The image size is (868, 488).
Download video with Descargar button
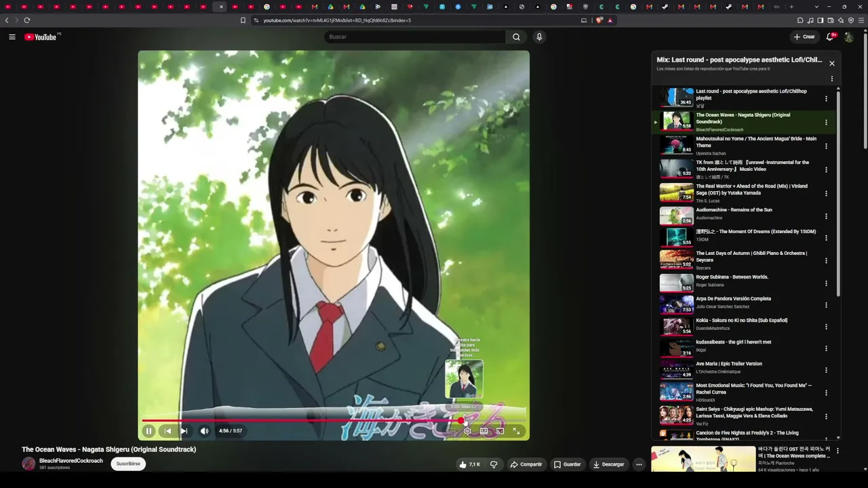608,464
